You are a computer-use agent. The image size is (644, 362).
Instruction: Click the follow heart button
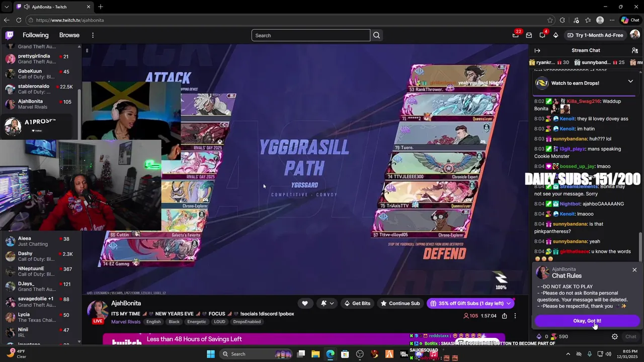pyautogui.click(x=305, y=303)
